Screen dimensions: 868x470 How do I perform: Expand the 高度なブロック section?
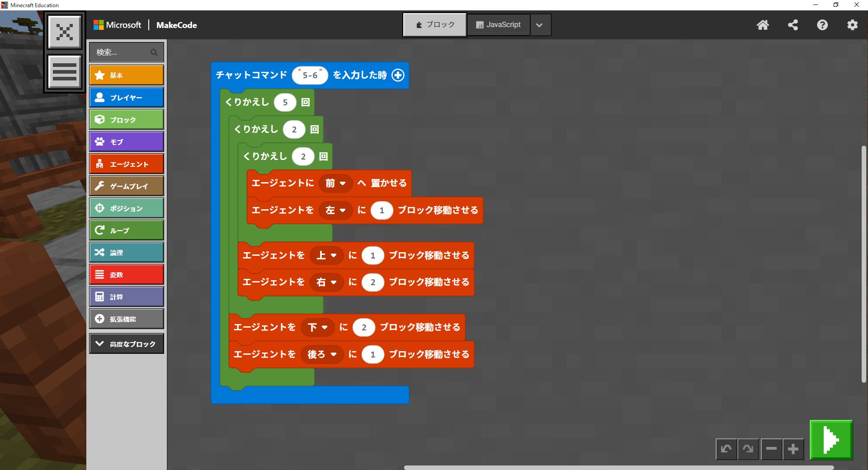(126, 344)
